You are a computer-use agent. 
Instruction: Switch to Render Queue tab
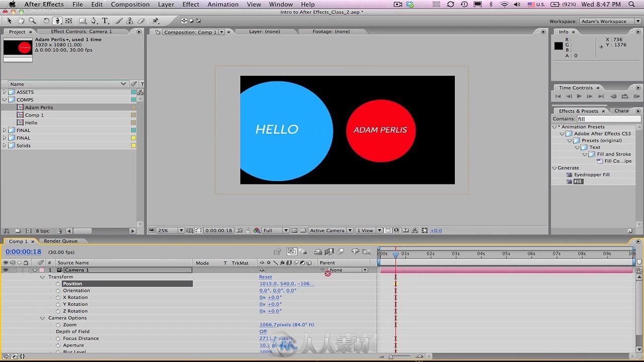(x=60, y=241)
